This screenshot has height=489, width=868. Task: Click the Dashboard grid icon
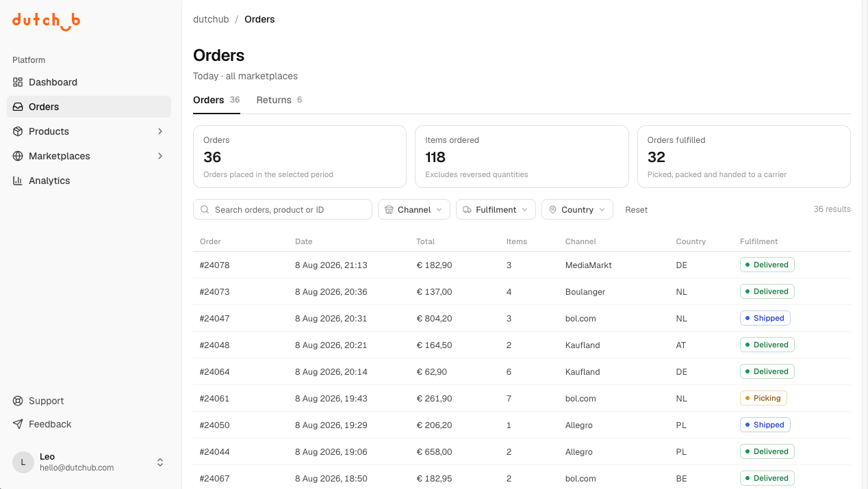pyautogui.click(x=18, y=82)
